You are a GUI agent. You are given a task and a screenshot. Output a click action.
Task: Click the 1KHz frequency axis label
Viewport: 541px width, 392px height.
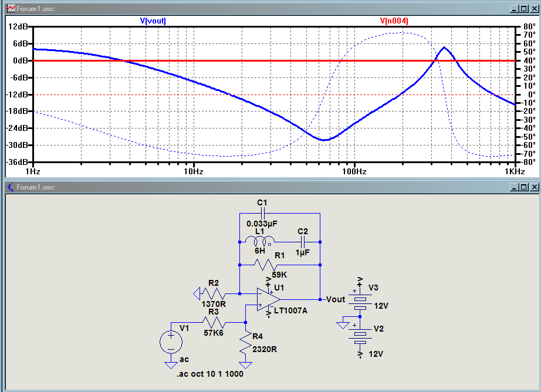tap(515, 171)
